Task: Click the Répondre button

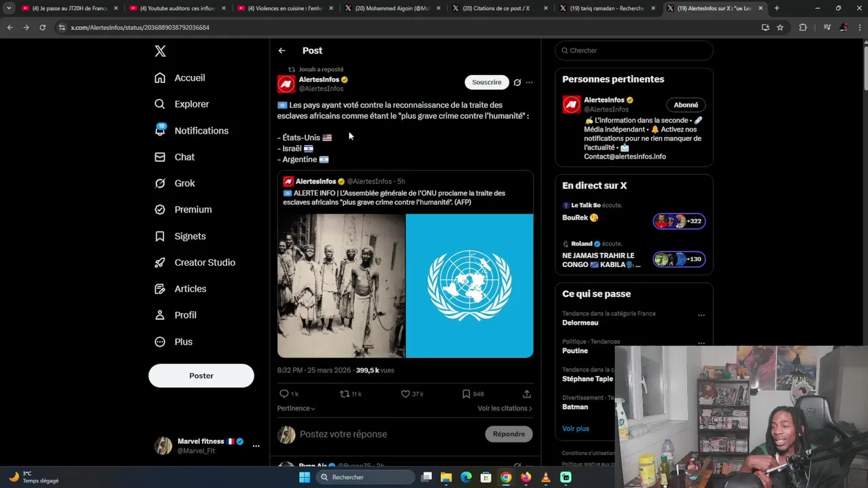Action: pyautogui.click(x=509, y=434)
